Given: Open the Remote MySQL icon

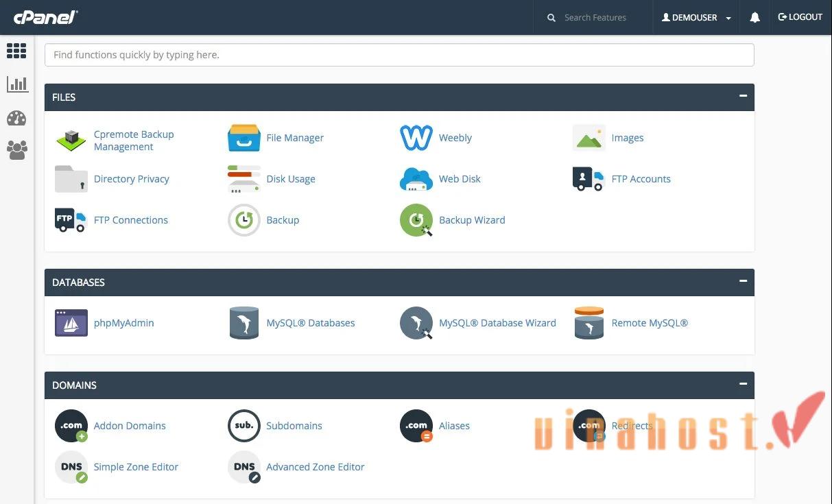Looking at the screenshot, I should coord(589,323).
